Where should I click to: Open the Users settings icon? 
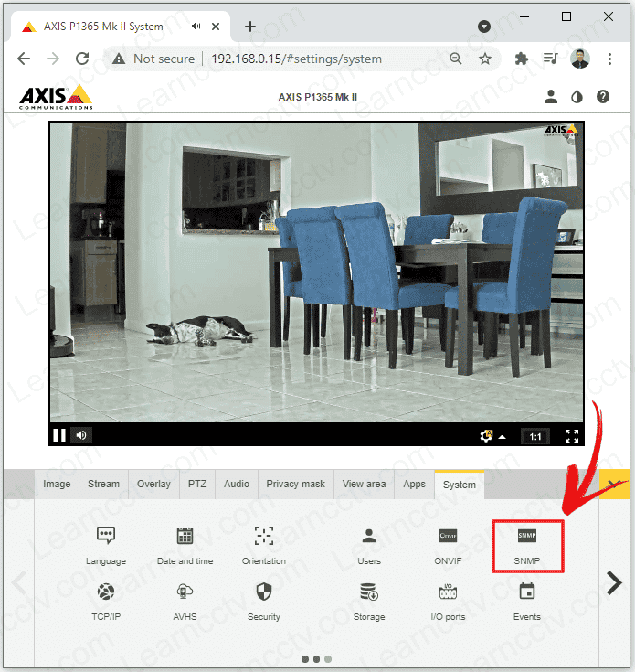click(x=369, y=537)
